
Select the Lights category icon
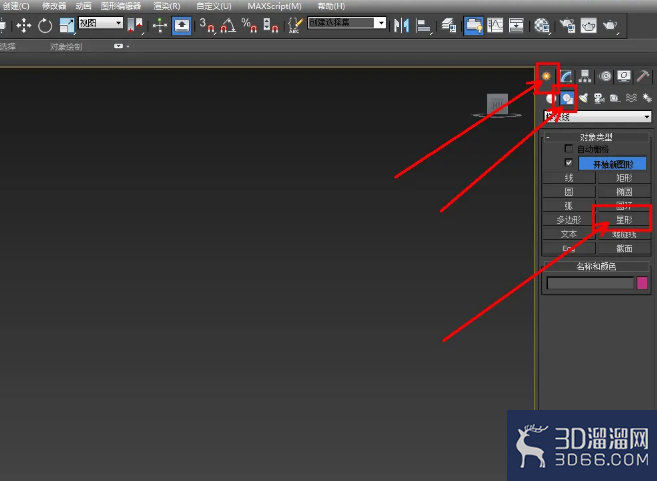point(583,98)
